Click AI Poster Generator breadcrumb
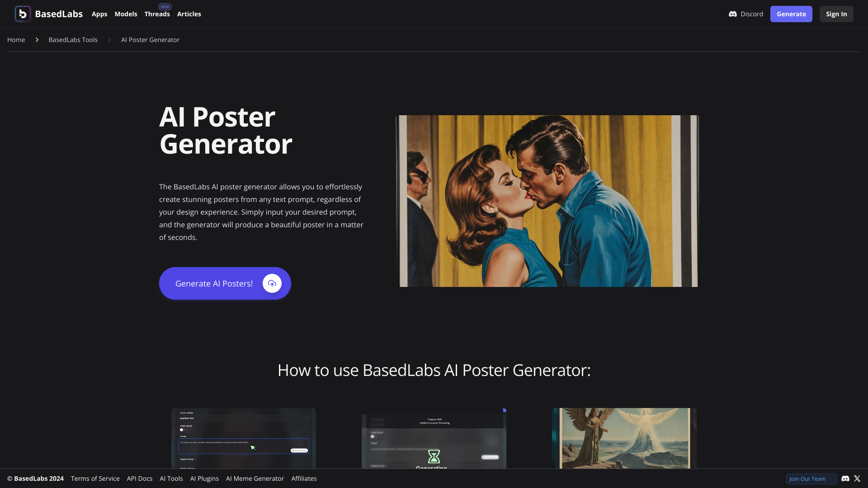The height and width of the screenshot is (488, 868). [150, 40]
